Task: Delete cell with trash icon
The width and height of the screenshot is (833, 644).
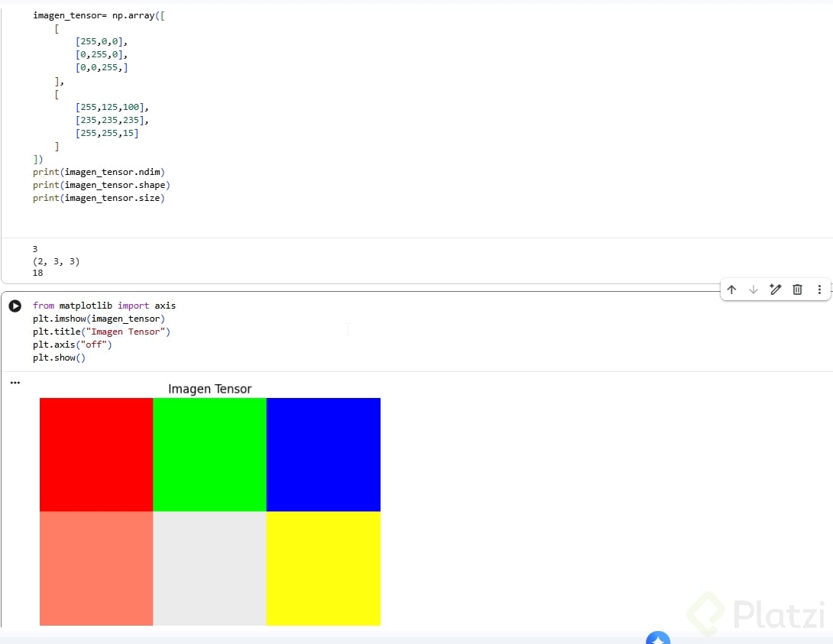Action: click(x=797, y=290)
